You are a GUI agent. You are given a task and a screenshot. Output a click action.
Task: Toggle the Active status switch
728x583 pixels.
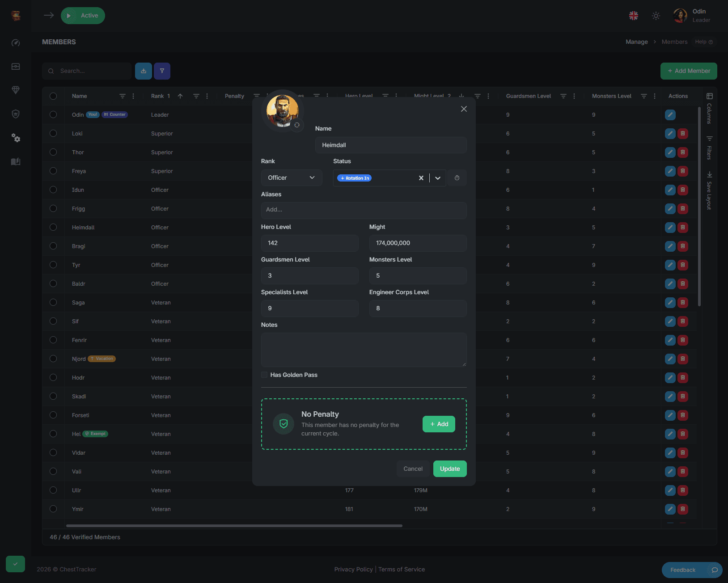(x=83, y=16)
